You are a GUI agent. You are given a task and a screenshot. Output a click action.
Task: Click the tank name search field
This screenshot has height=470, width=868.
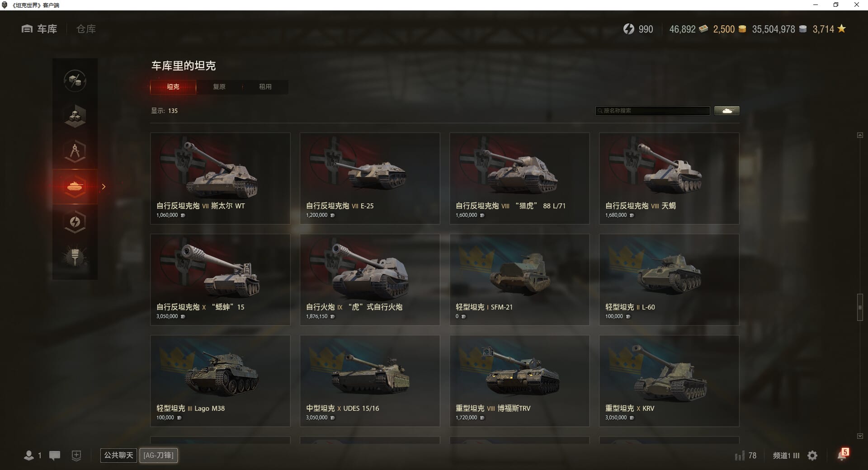(653, 111)
